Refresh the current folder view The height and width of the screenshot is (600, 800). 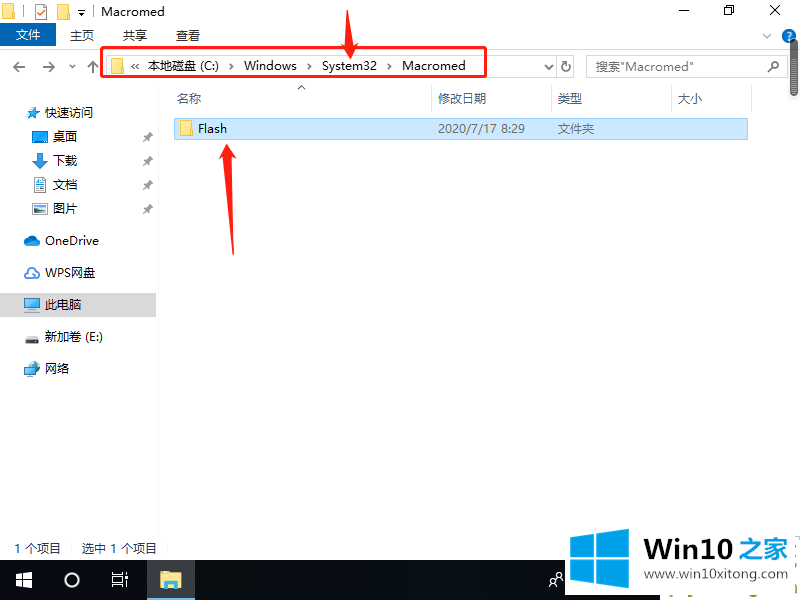coord(566,67)
